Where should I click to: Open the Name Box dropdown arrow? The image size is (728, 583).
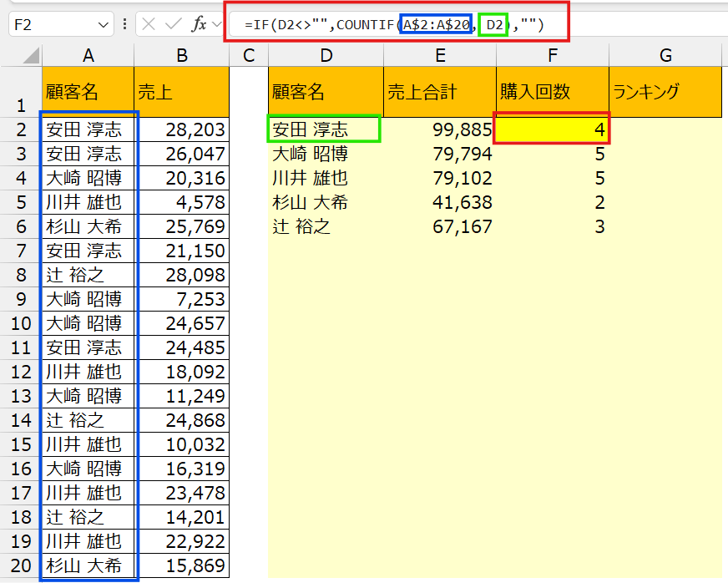coord(104,25)
